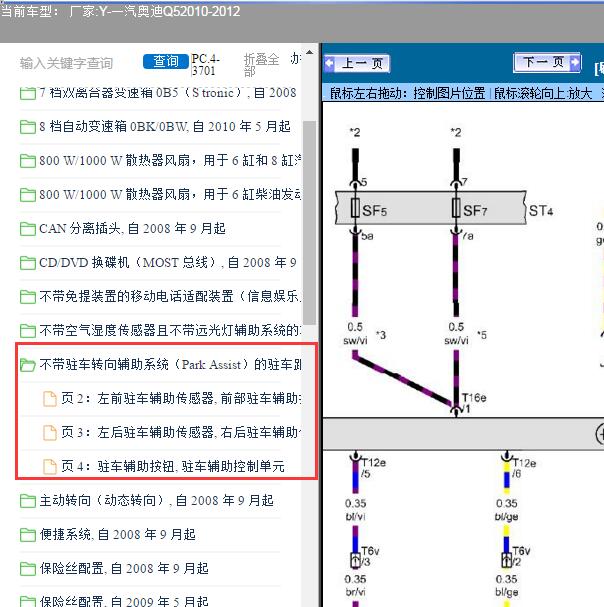Go to next page with 下一页

coord(547,62)
